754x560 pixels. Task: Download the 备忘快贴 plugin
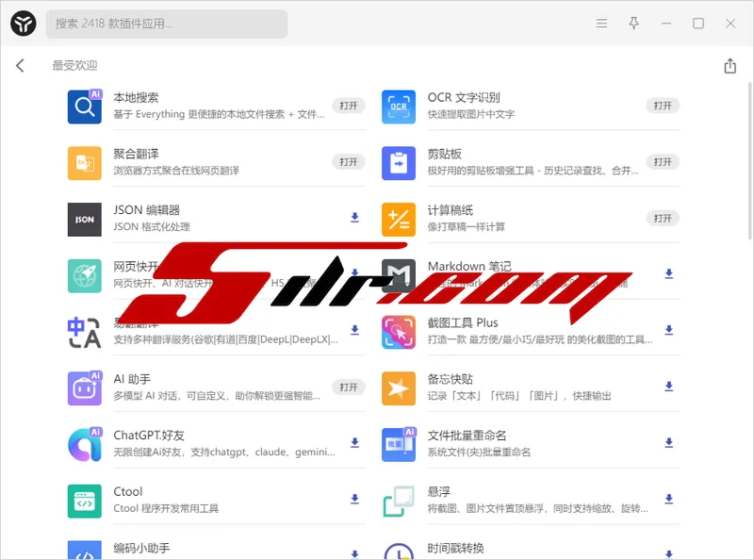pyautogui.click(x=668, y=387)
